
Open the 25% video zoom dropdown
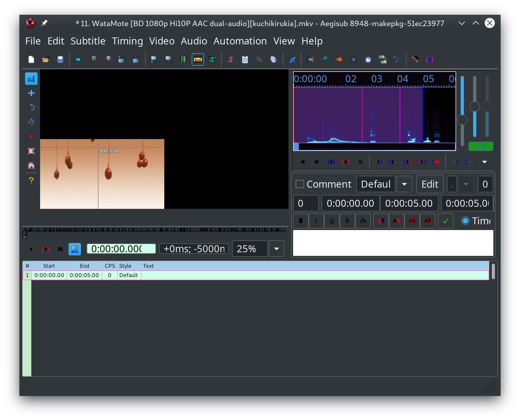click(x=276, y=249)
